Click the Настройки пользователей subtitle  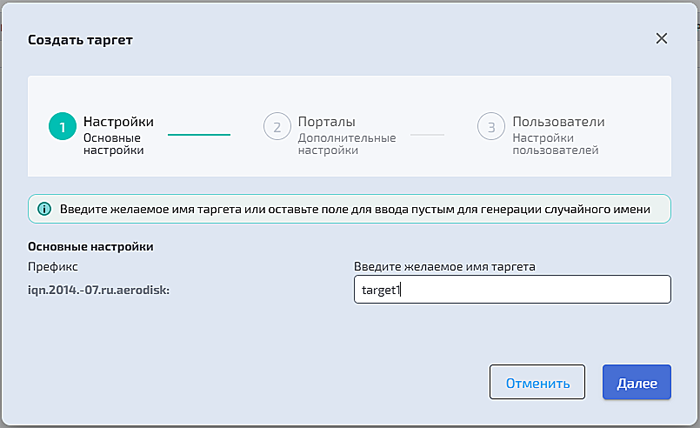point(555,144)
